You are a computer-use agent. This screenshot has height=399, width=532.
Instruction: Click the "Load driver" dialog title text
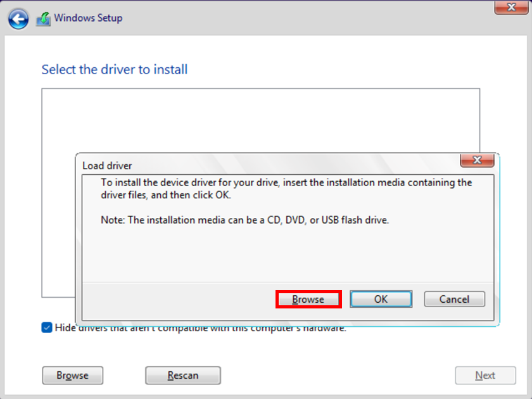(x=107, y=166)
